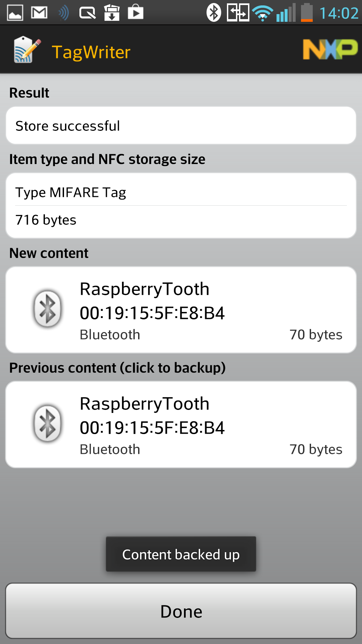
Task: Tap the TagWriter title text
Action: (x=91, y=52)
